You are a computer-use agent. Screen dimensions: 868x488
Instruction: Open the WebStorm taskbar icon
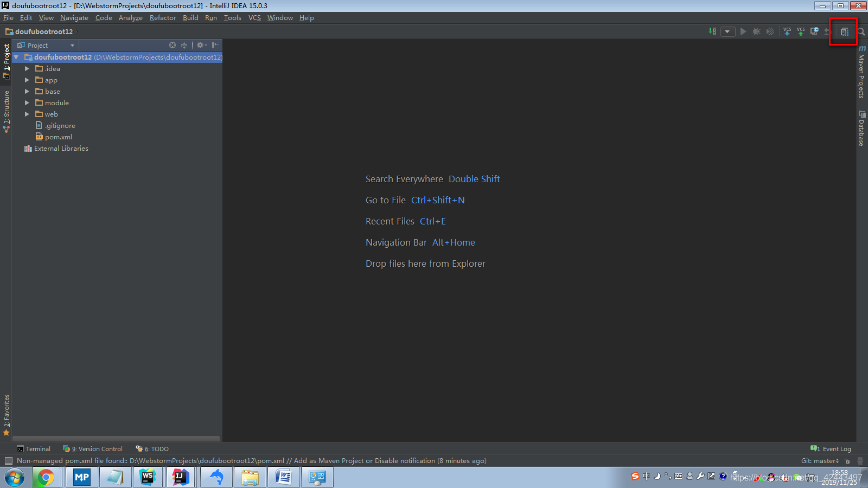click(x=148, y=478)
